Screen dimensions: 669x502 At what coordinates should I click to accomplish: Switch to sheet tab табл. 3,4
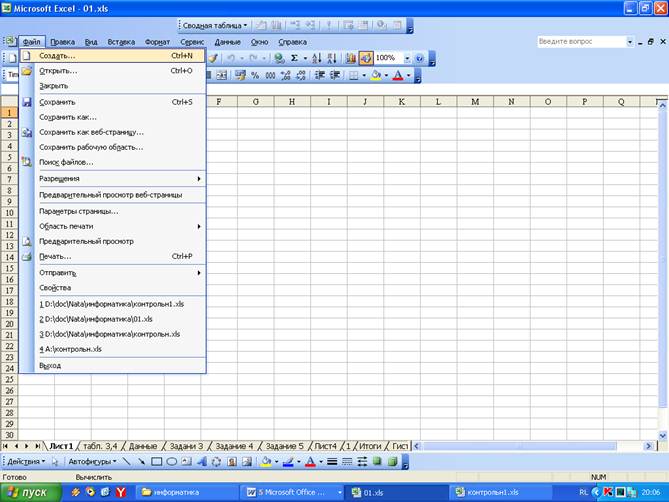click(x=100, y=446)
